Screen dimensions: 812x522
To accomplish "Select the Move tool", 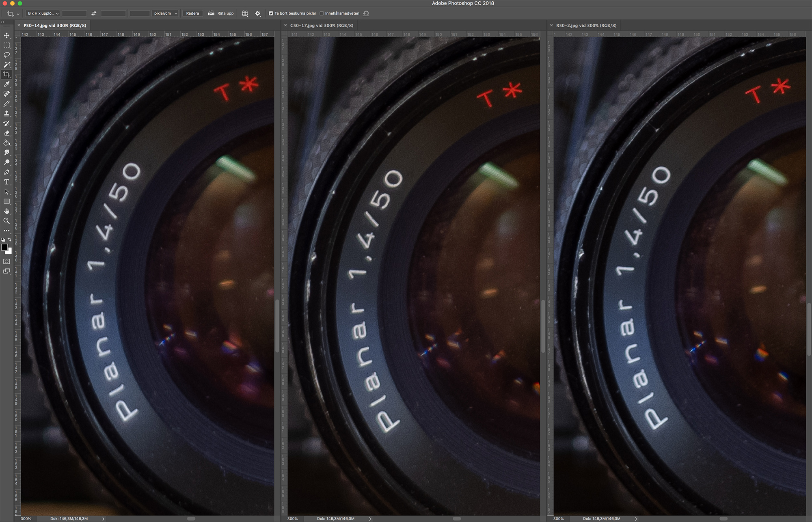I will (x=6, y=35).
